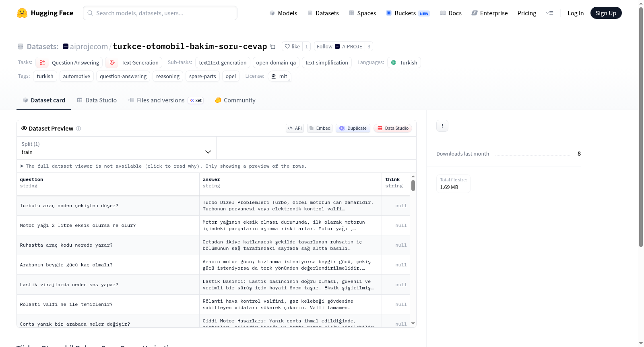
Task: Open the Enterprise page
Action: 489,13
